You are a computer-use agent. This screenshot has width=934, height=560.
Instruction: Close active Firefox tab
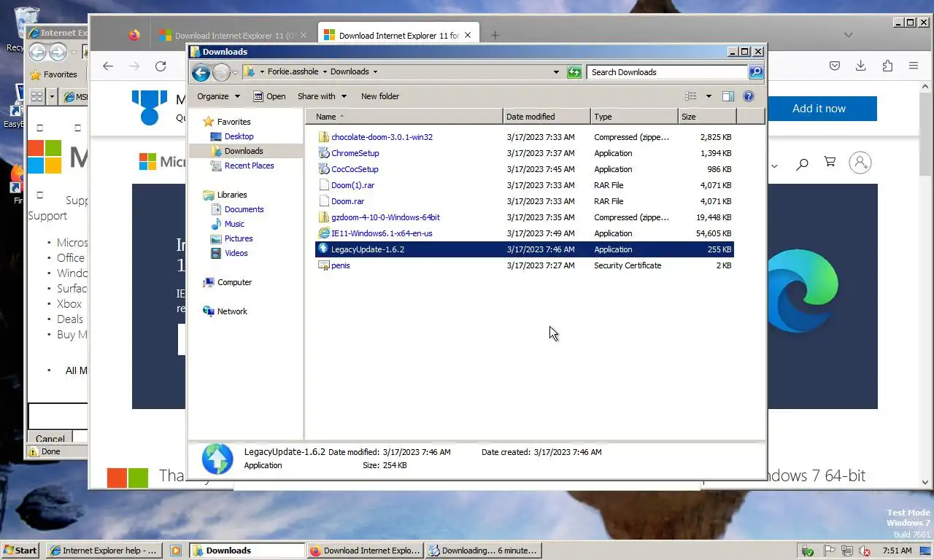(x=469, y=35)
